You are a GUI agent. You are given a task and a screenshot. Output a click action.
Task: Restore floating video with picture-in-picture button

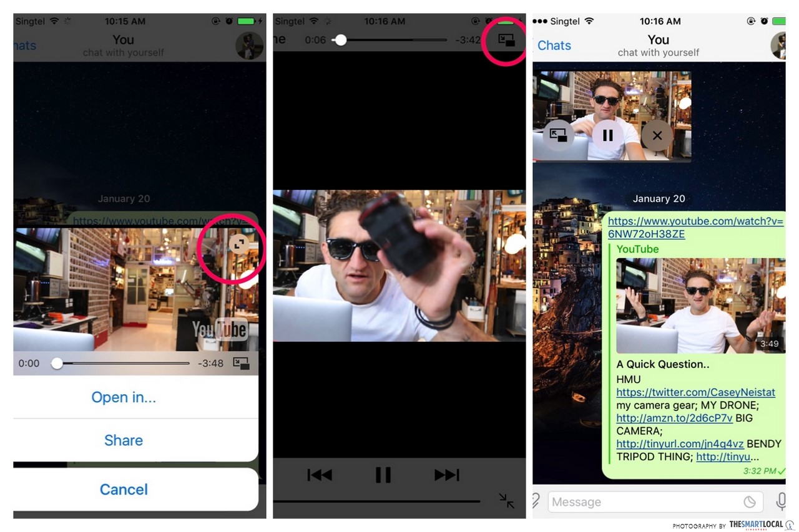558,135
